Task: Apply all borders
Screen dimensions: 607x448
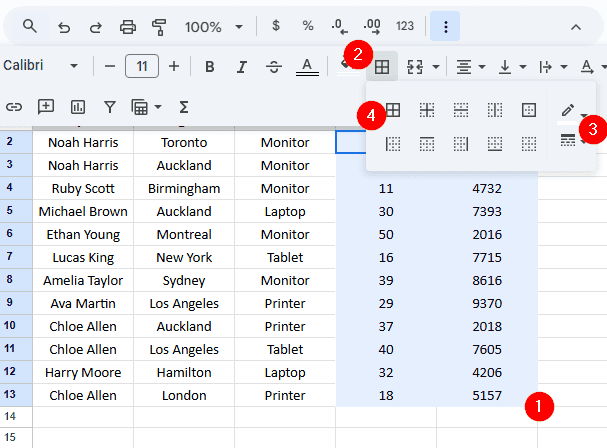Action: 393,110
